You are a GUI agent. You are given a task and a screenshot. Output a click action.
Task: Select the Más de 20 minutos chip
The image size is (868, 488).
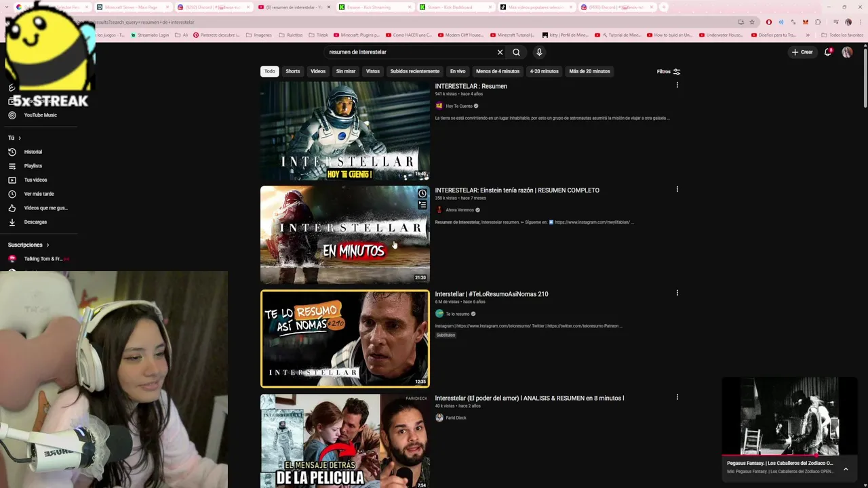589,71
